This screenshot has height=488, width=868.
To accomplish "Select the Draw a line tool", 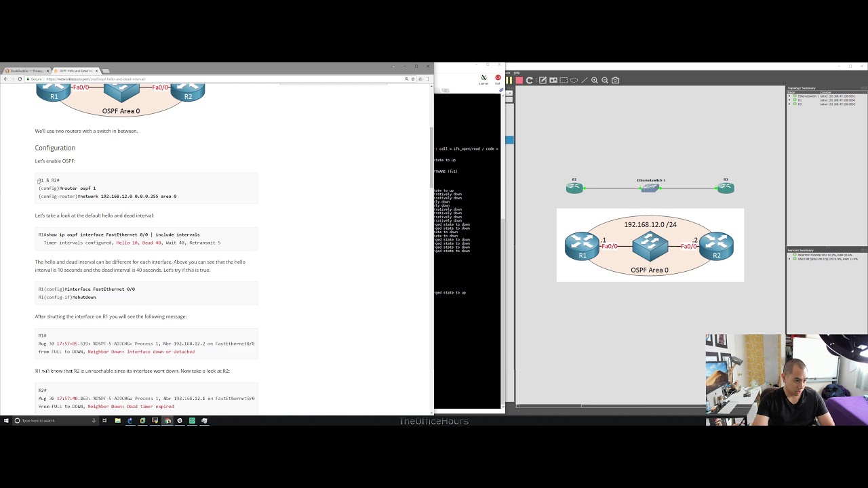I will (x=585, y=80).
